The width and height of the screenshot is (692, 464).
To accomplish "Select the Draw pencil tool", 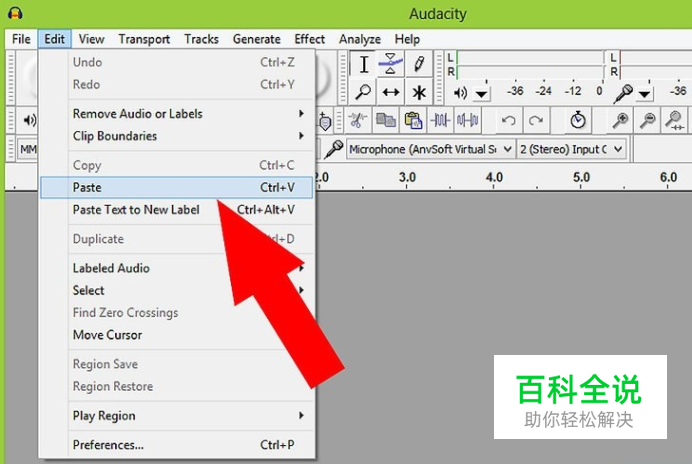I will click(x=419, y=64).
